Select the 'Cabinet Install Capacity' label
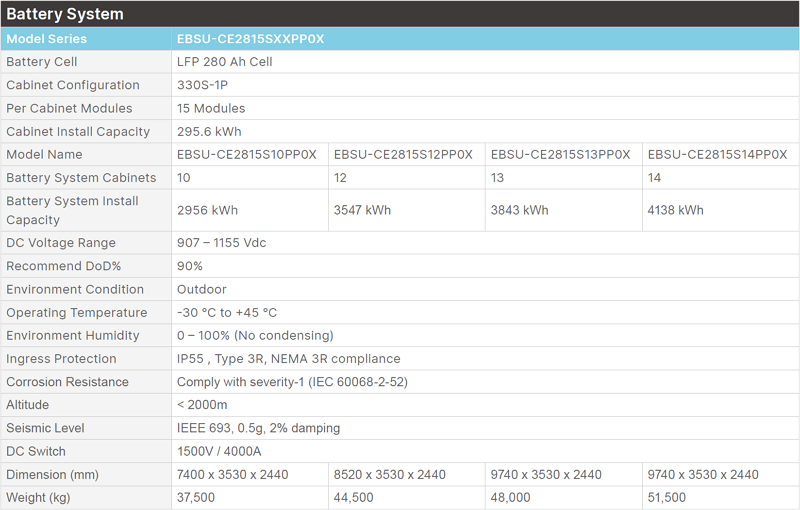 (x=78, y=132)
